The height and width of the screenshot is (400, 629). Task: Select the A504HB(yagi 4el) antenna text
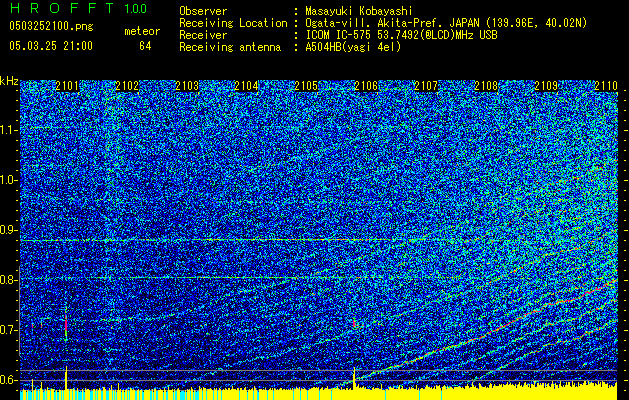pos(353,47)
